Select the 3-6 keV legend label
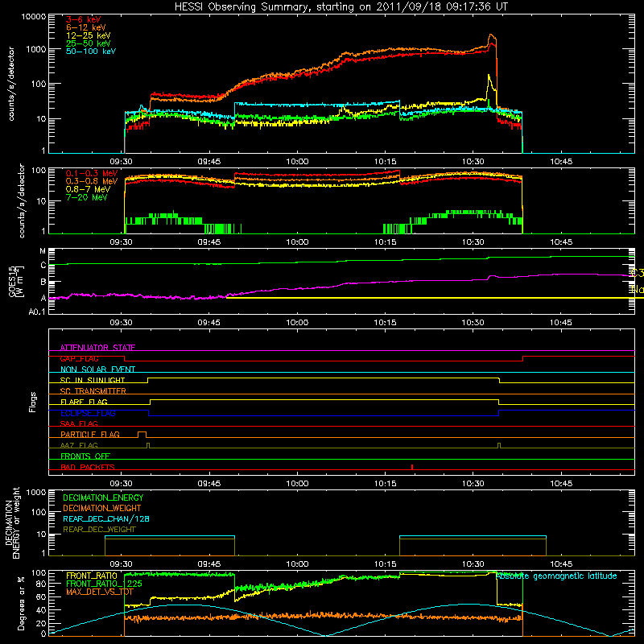 [x=84, y=19]
